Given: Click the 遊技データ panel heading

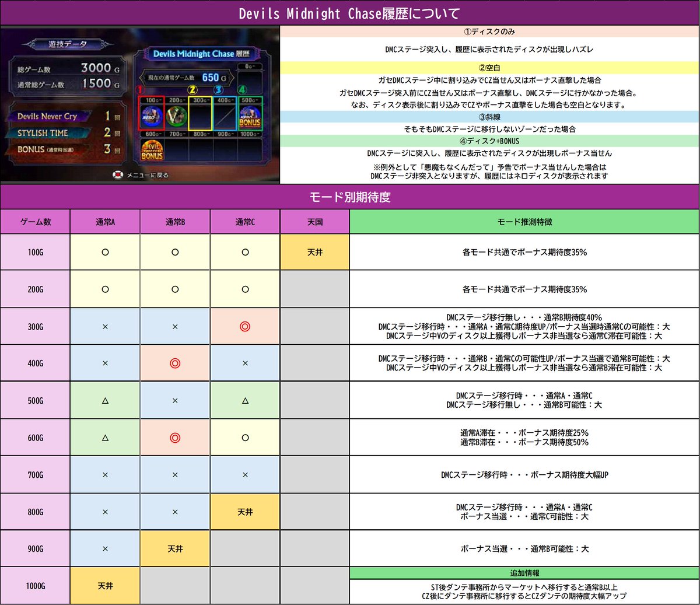Looking at the screenshot, I should [68, 44].
